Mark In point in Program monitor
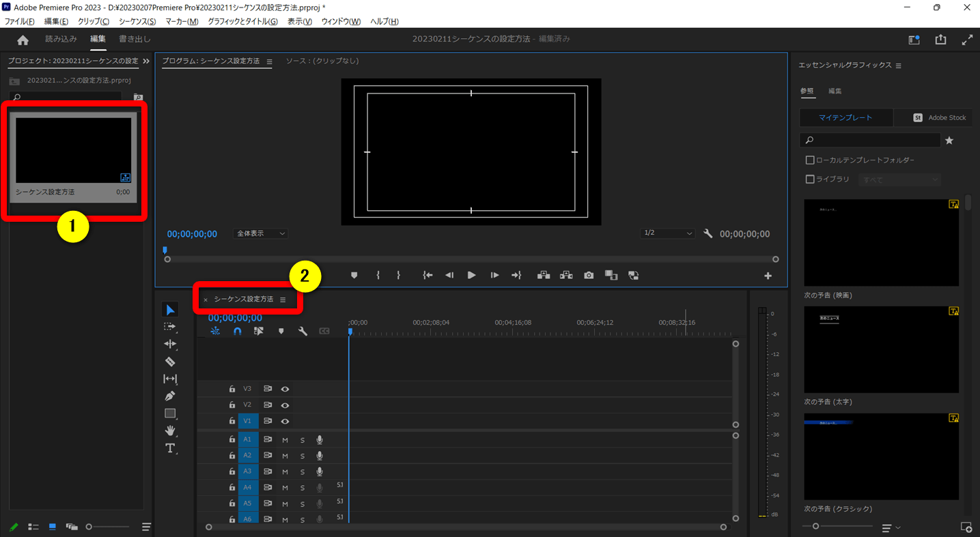 click(378, 275)
